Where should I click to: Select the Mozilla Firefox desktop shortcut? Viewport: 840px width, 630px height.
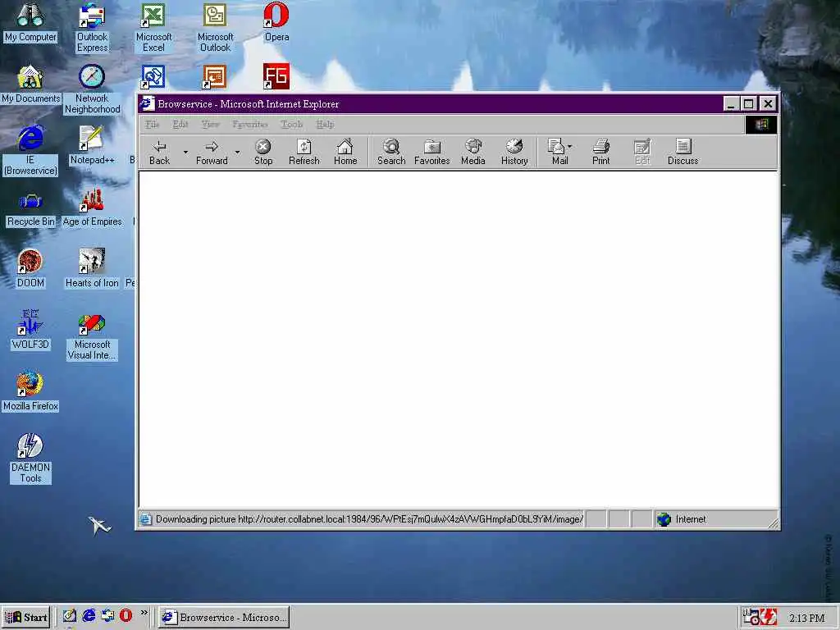click(x=30, y=391)
